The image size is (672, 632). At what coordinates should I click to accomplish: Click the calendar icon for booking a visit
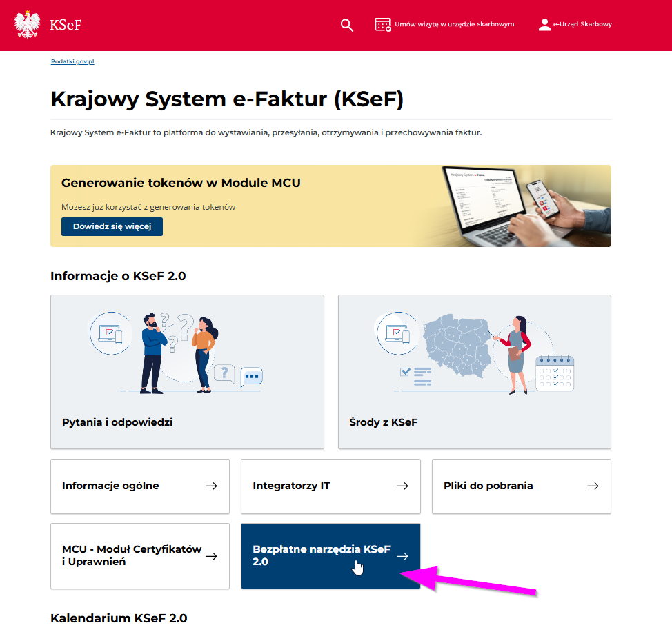[382, 25]
